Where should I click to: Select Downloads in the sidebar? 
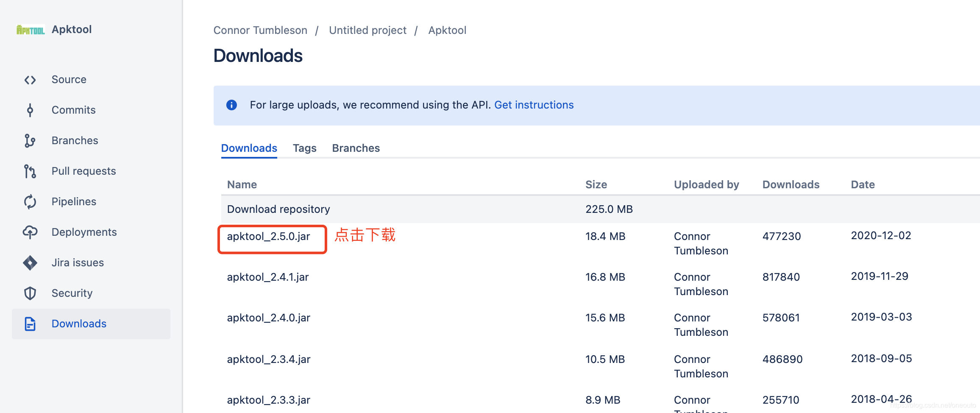click(91, 324)
